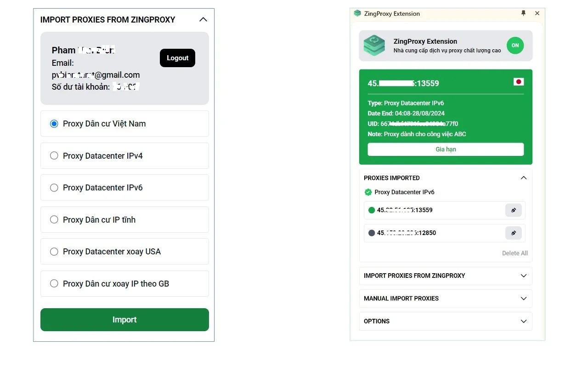Click the green status dot of 13559 proxy
Viewport: 588px width, 368px height.
(x=372, y=210)
